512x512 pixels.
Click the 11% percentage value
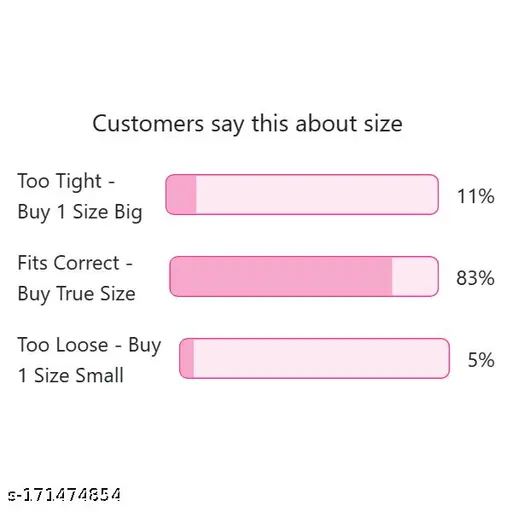point(475,196)
